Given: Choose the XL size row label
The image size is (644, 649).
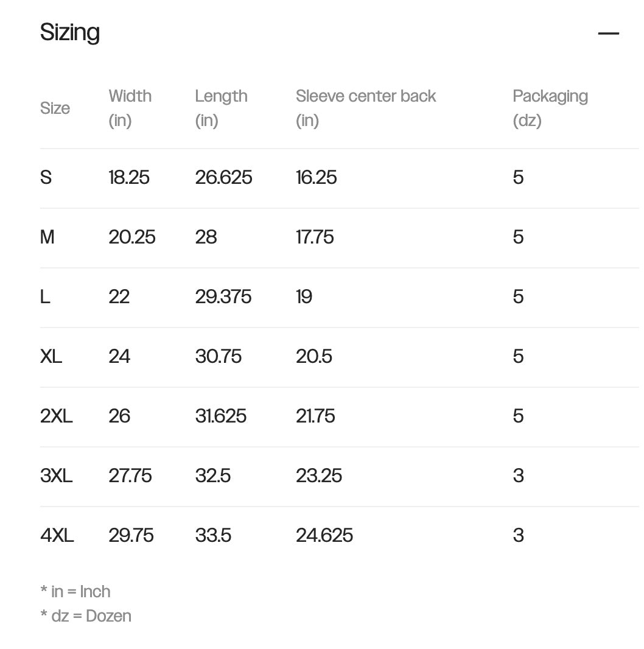Looking at the screenshot, I should tap(51, 357).
